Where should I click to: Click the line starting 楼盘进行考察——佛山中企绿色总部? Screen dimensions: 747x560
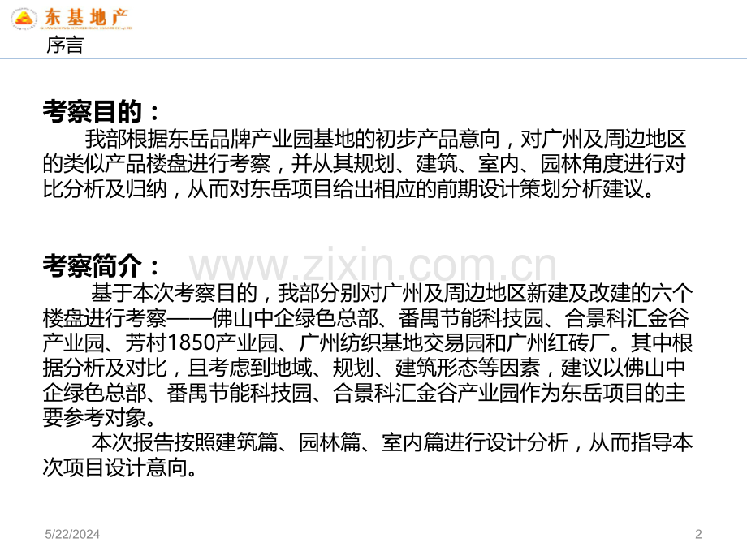click(366, 318)
